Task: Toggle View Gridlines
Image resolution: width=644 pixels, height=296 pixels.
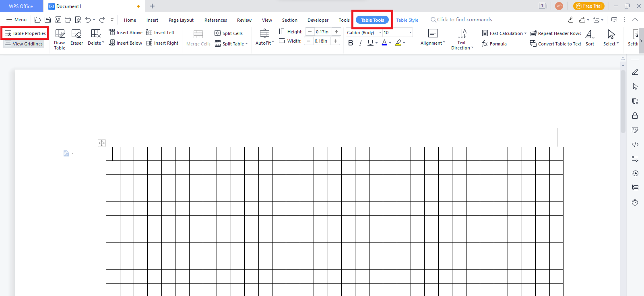Action: [24, 44]
